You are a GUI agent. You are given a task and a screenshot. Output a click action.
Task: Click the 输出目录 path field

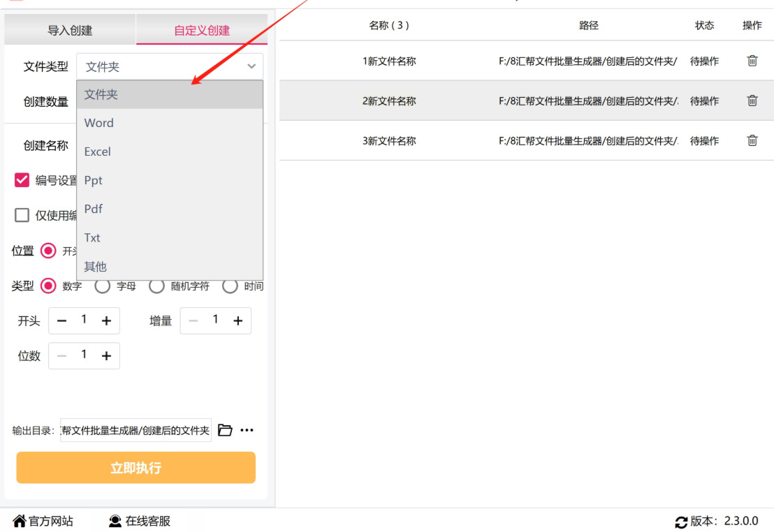[x=136, y=430]
